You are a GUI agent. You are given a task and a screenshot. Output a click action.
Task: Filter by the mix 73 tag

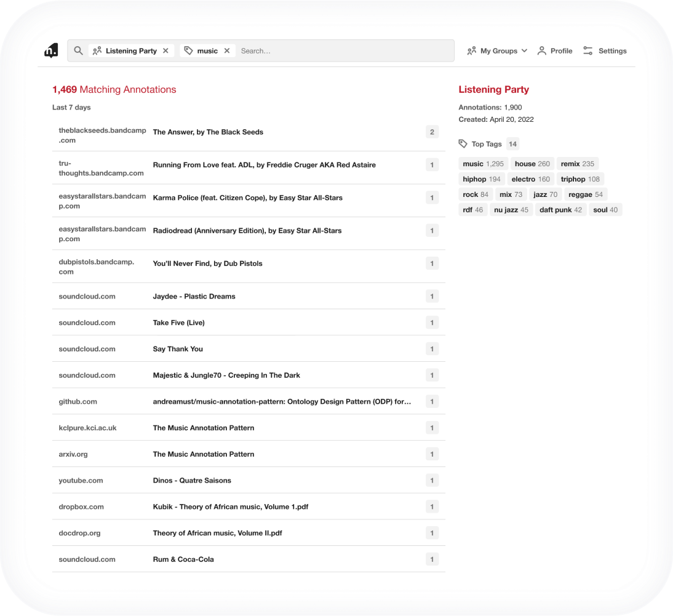click(x=511, y=194)
